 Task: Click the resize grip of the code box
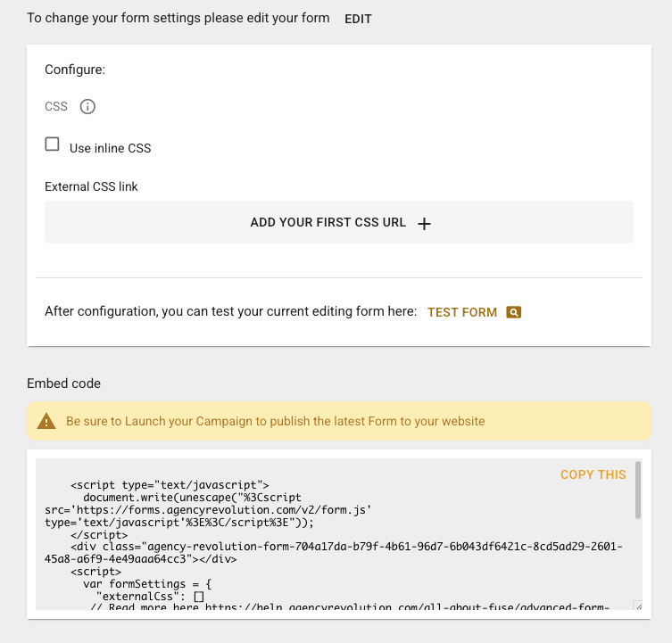[x=638, y=606]
